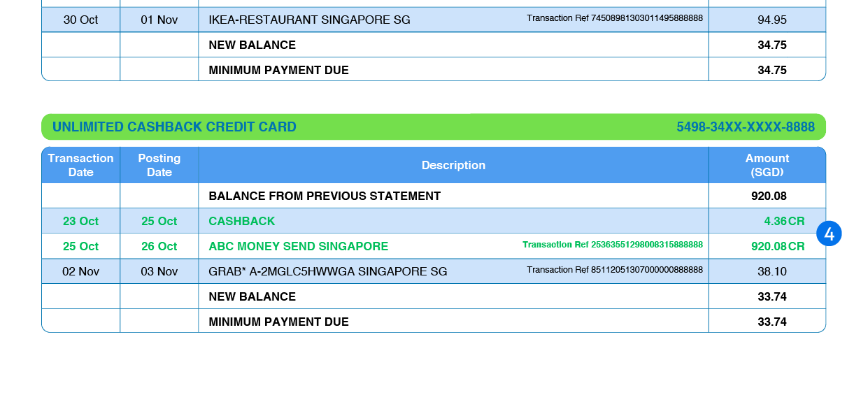Click card number 5498-34XX-XXXX-8888
The width and height of the screenshot is (868, 409).
[x=746, y=127]
